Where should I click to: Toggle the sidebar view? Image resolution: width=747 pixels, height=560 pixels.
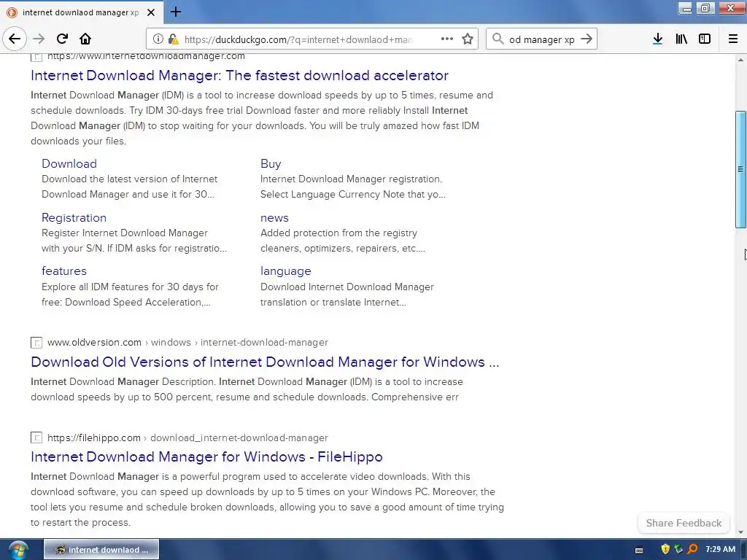point(705,39)
